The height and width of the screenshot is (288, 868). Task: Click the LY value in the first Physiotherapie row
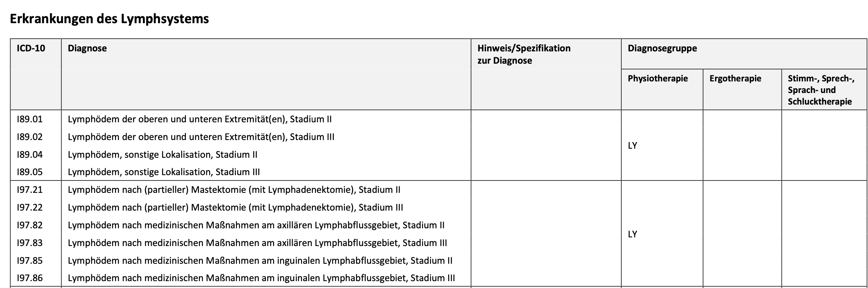pyautogui.click(x=633, y=145)
